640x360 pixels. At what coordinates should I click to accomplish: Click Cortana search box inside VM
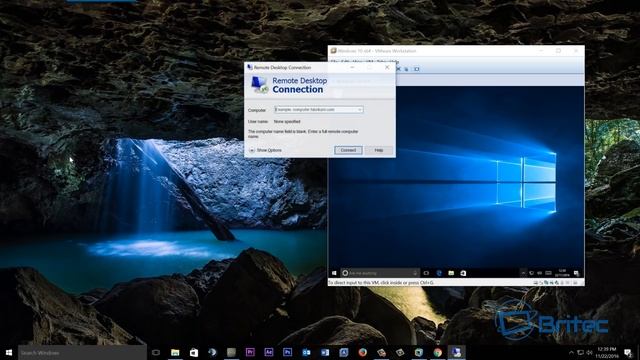[380, 273]
